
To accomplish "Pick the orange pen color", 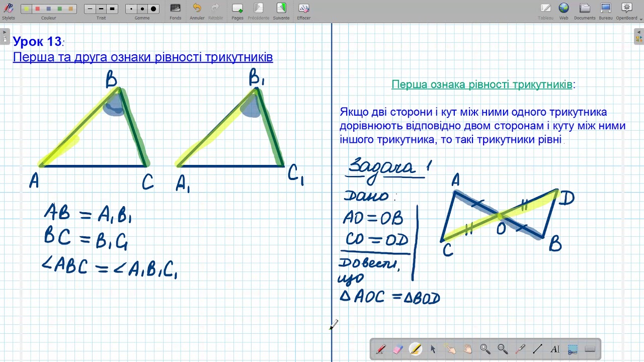I will [71, 9].
